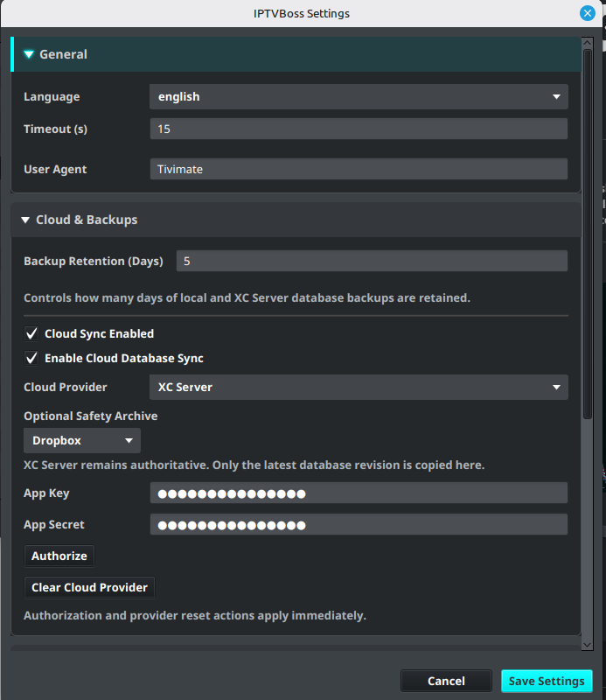The height and width of the screenshot is (700, 606).
Task: Click the Timeout (s) label
Action: [55, 129]
